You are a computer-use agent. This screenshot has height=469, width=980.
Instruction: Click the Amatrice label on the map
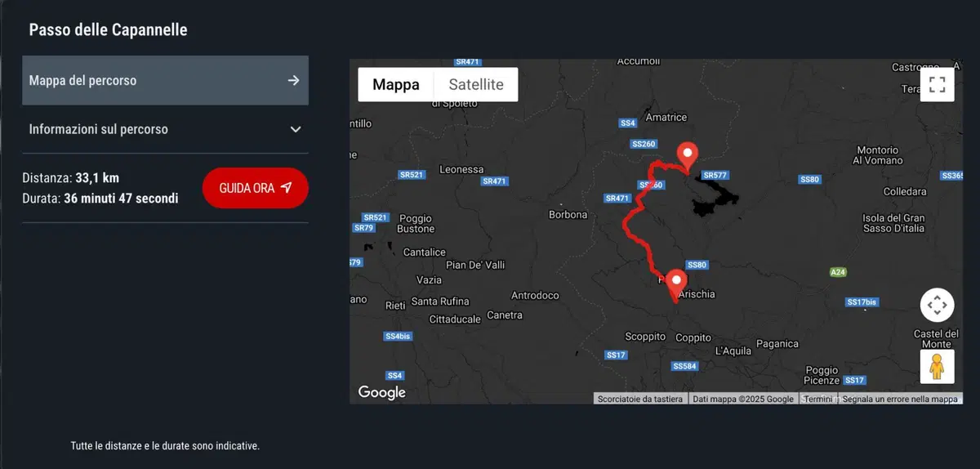666,117
